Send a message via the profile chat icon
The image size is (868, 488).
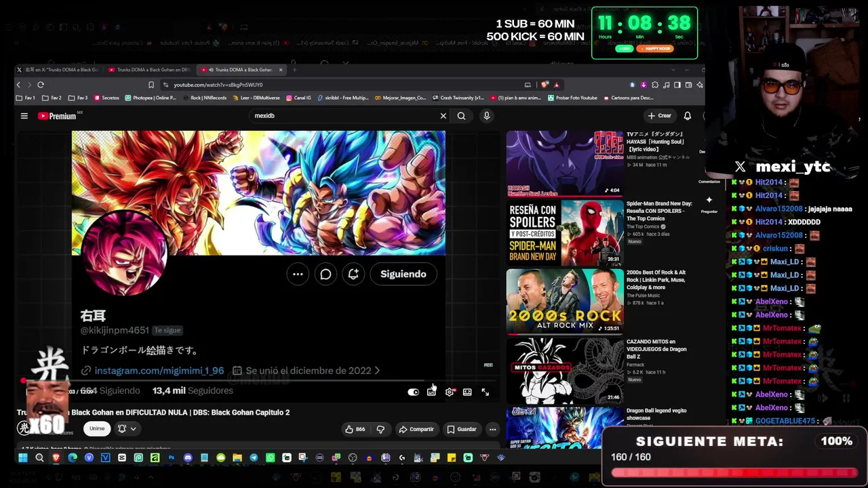point(325,274)
